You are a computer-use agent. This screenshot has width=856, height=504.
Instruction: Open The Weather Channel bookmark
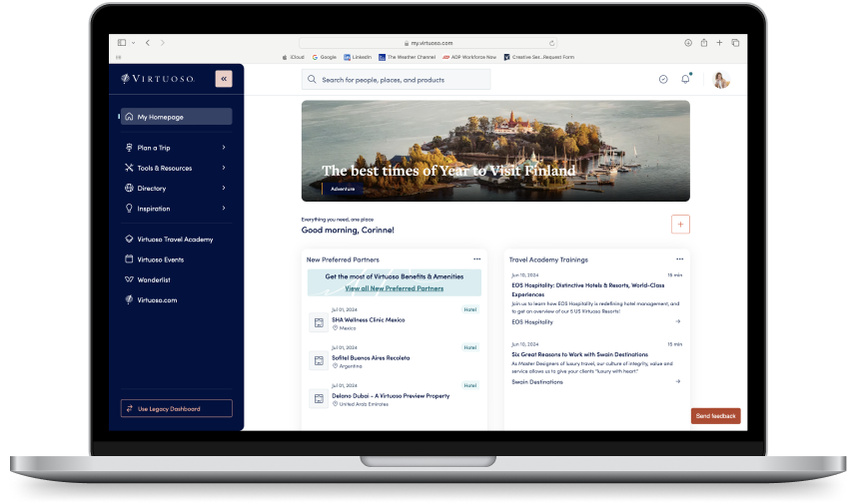[408, 57]
